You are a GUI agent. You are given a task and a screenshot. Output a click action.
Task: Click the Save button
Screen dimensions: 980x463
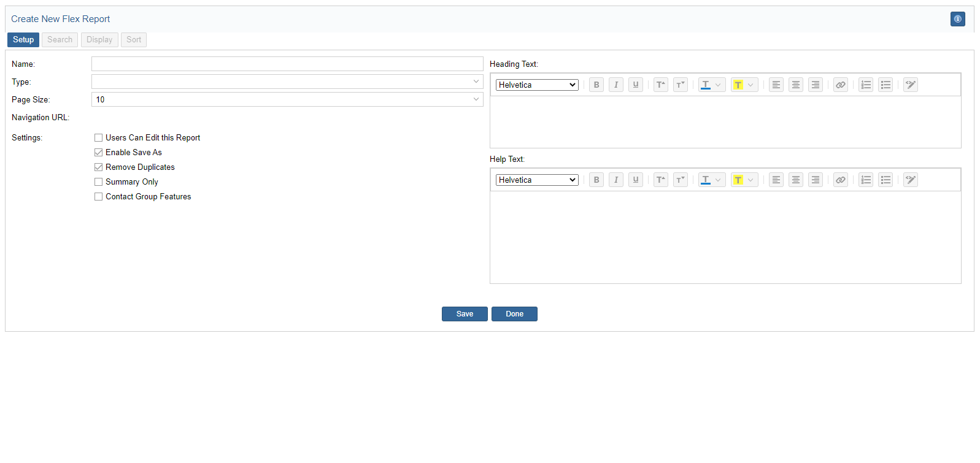pos(465,314)
